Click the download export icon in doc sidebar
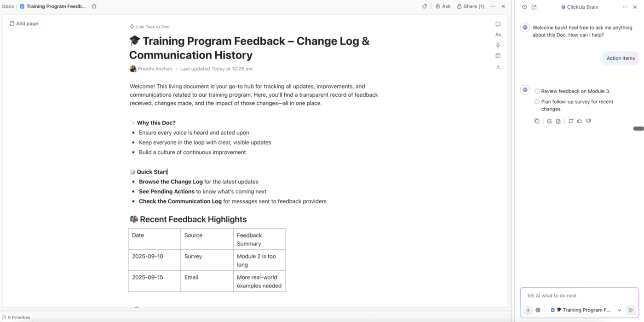Image resolution: width=644 pixels, height=322 pixels. [x=498, y=66]
